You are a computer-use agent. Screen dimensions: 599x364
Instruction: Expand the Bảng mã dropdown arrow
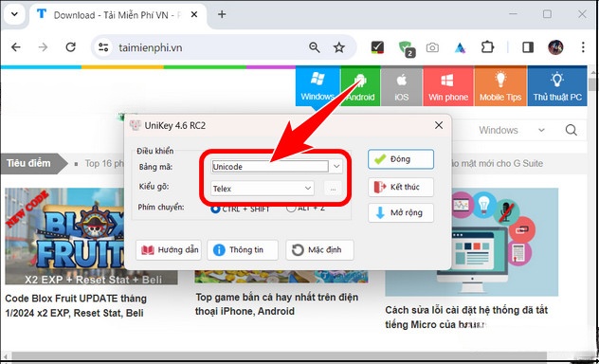336,167
